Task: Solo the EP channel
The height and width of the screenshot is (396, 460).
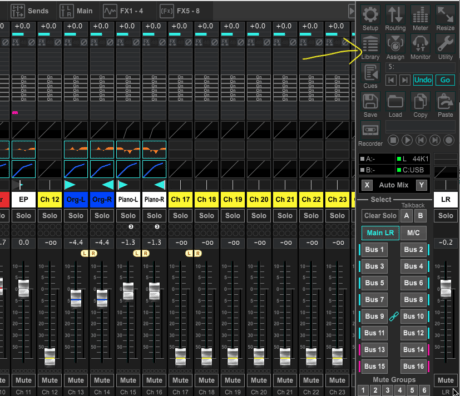Action: 23,216
